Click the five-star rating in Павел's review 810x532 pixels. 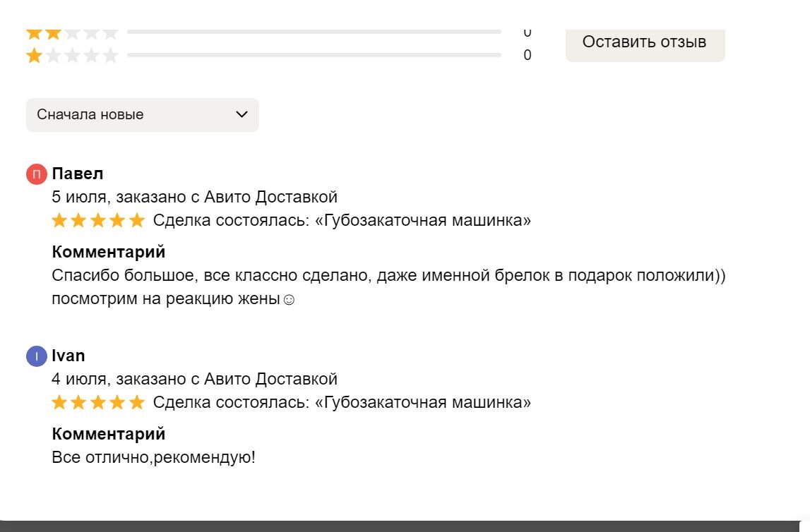coord(98,221)
